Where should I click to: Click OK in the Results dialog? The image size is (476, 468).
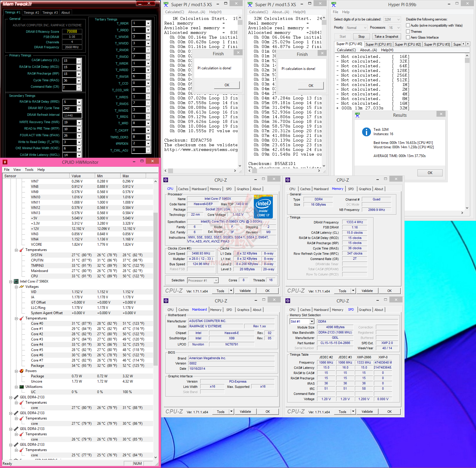(430, 173)
